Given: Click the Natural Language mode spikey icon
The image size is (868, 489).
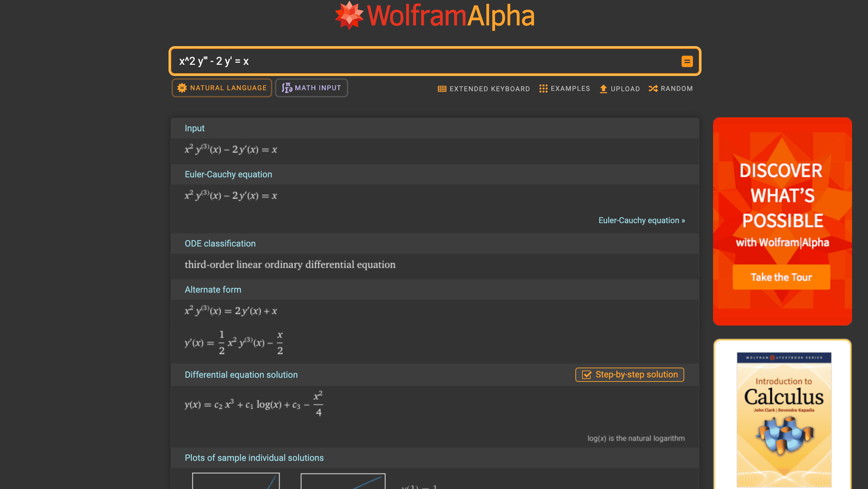Looking at the screenshot, I should tap(182, 87).
